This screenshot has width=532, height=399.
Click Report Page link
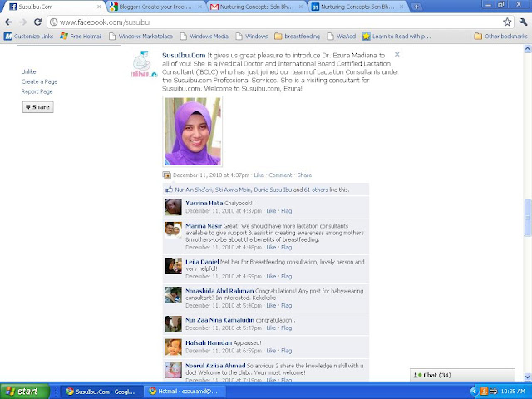37,91
